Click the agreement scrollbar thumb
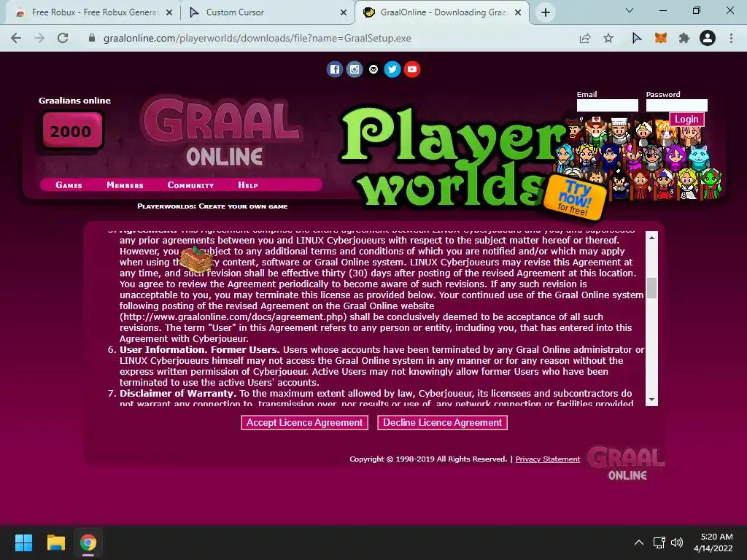Viewport: 747px width, 560px height. click(x=651, y=287)
